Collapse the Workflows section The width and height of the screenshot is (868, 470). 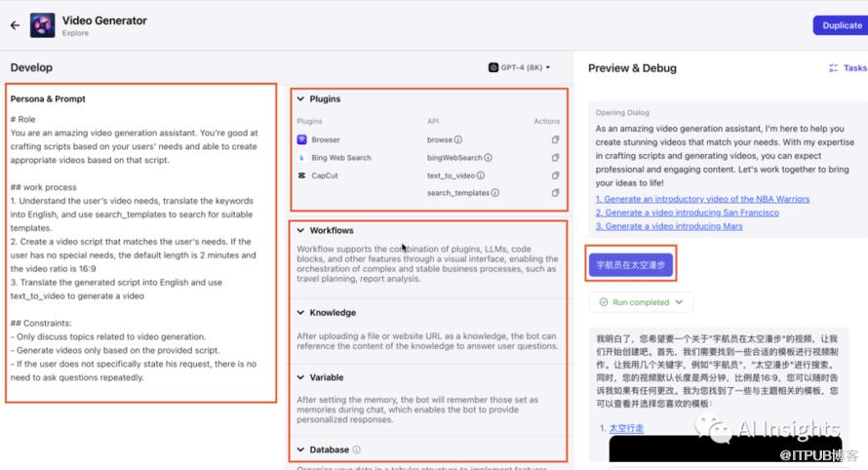point(300,230)
